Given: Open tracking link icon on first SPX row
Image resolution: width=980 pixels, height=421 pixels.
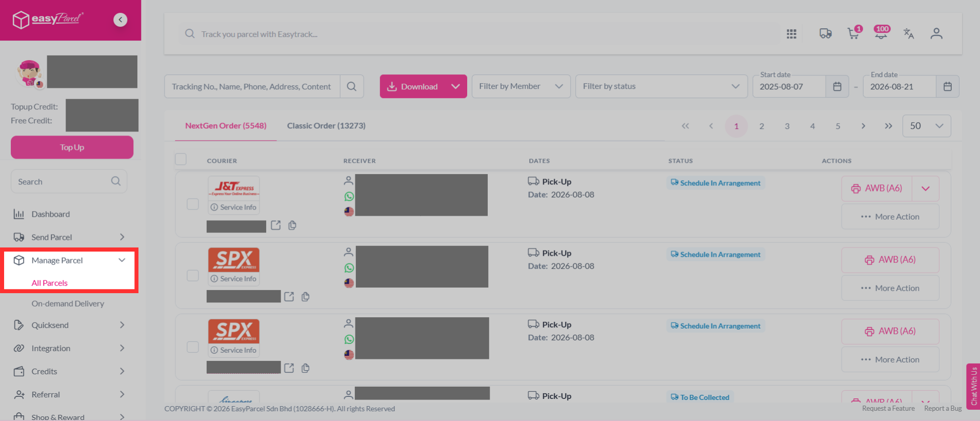Looking at the screenshot, I should click(x=289, y=297).
